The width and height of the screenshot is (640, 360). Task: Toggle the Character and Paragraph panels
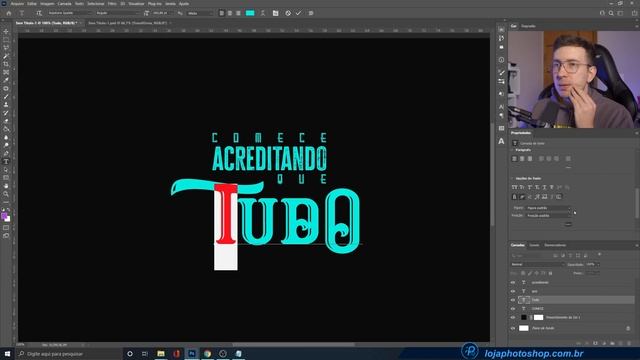coord(276,13)
